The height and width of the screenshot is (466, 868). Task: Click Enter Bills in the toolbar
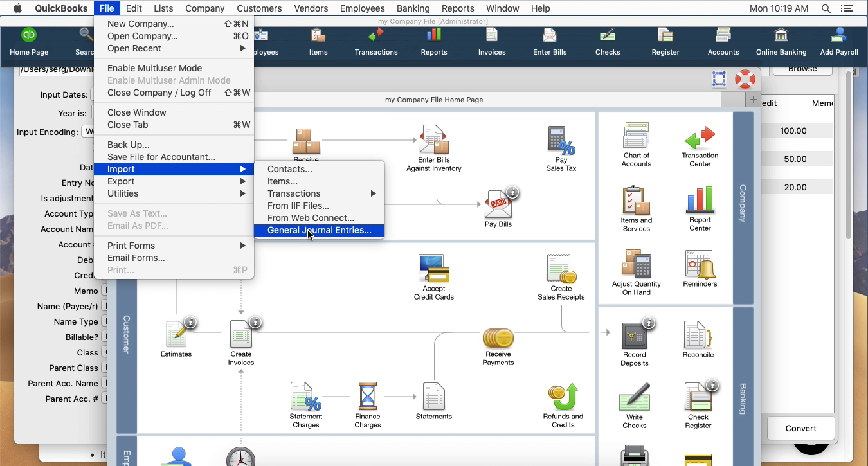pyautogui.click(x=550, y=42)
